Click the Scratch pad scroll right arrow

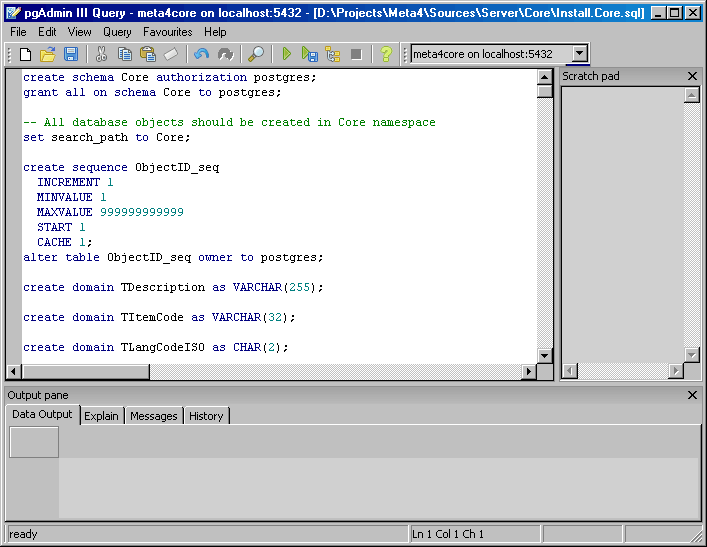pos(675,371)
